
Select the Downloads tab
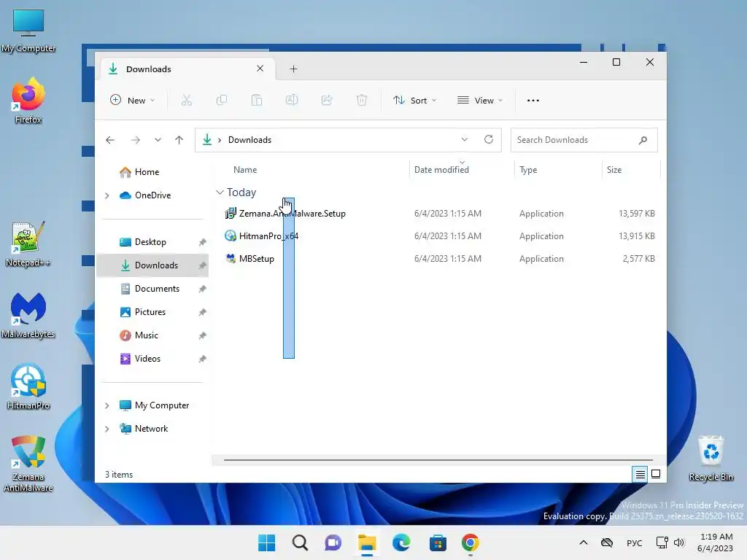(x=186, y=69)
